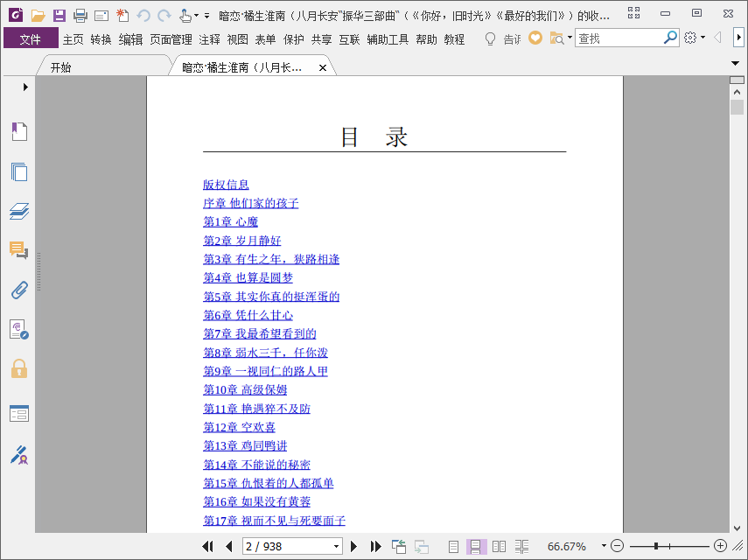This screenshot has height=560, width=748.
Task: Click the search magnifier button
Action: coord(670,38)
